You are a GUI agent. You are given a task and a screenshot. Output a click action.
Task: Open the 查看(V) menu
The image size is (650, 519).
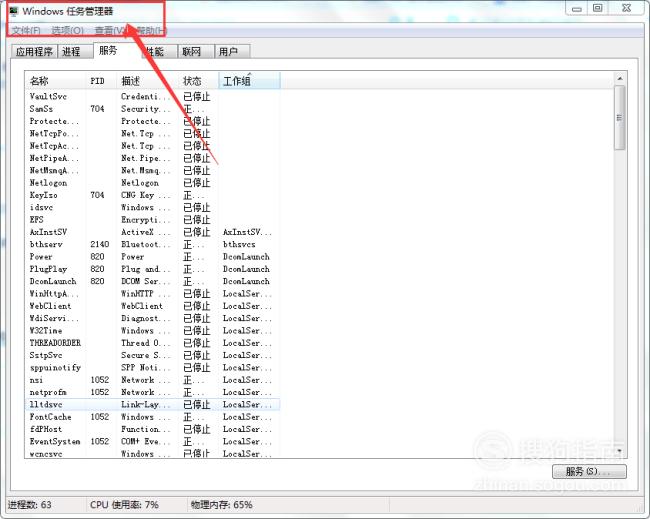pos(110,30)
